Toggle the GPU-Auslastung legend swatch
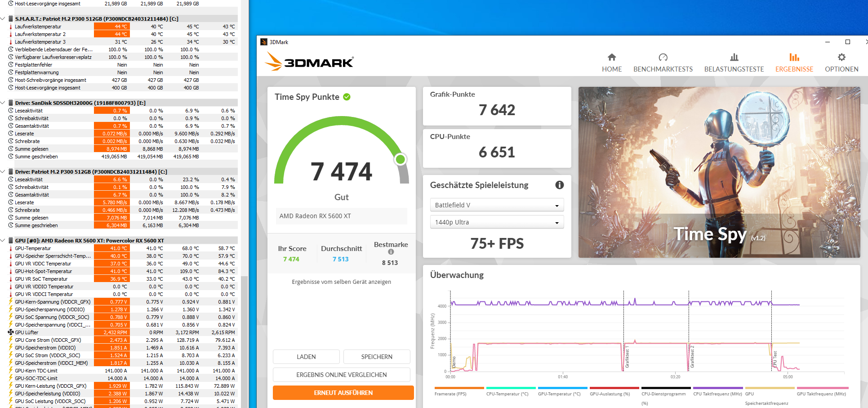The image size is (868, 408). tap(614, 388)
